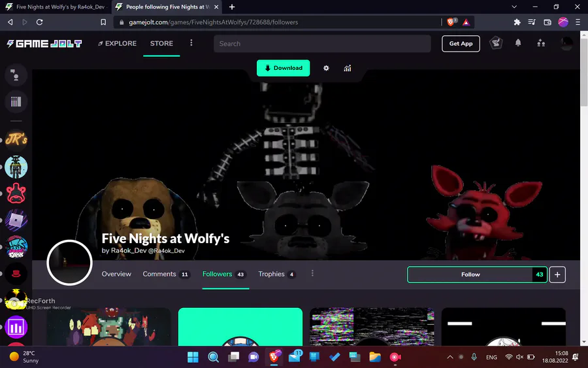This screenshot has height=368, width=588.
Task: Open the friend requests icon
Action: tap(541, 43)
